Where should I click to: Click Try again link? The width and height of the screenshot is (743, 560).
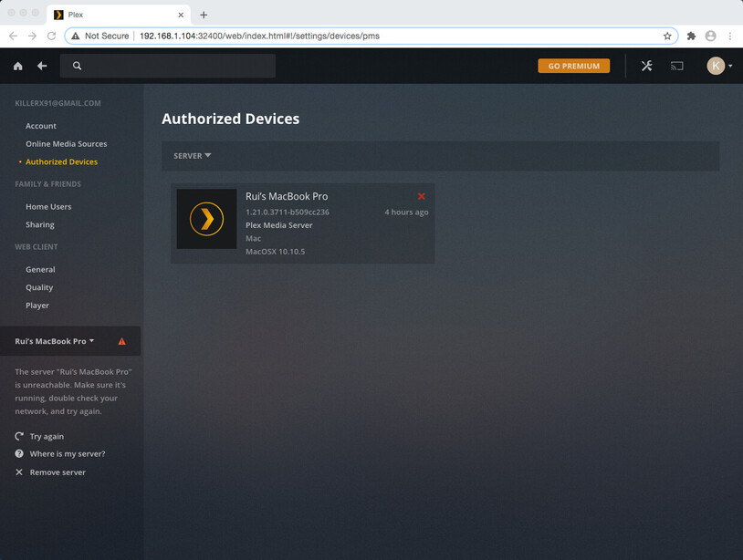point(47,437)
